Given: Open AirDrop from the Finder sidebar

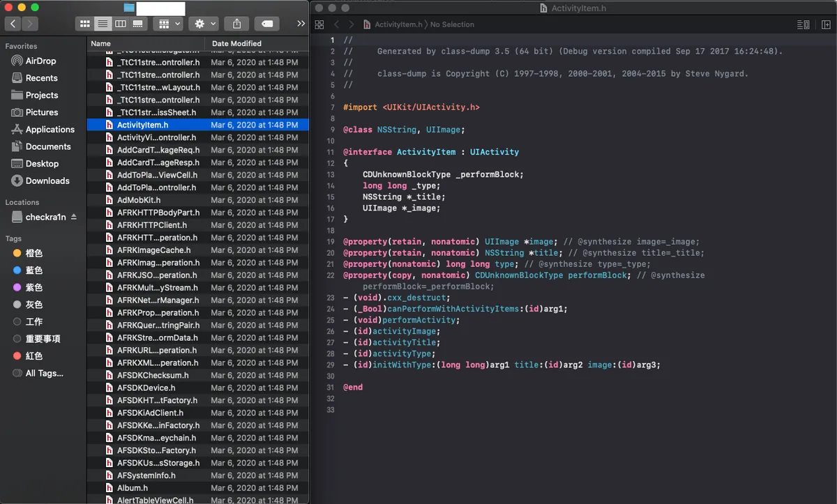Looking at the screenshot, I should pos(40,61).
